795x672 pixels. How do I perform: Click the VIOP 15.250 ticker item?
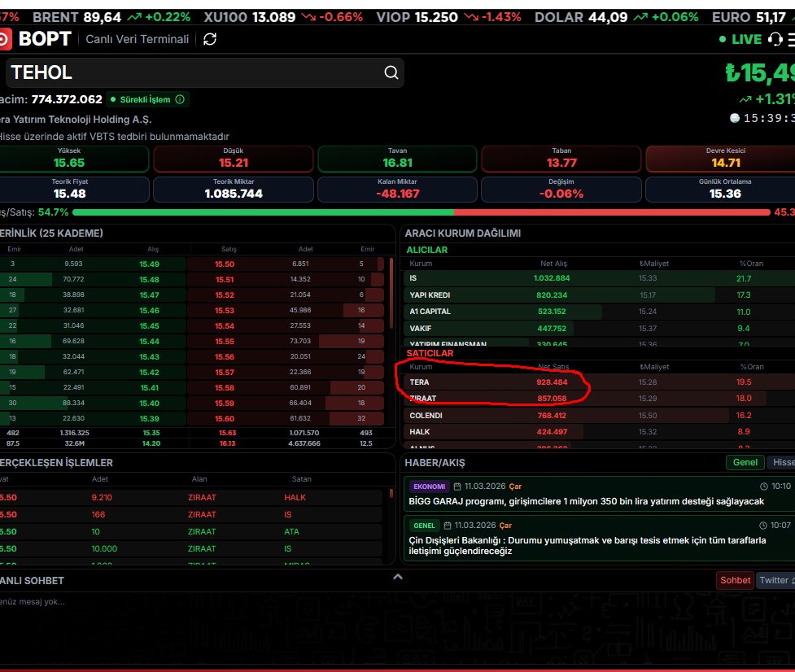(448, 17)
